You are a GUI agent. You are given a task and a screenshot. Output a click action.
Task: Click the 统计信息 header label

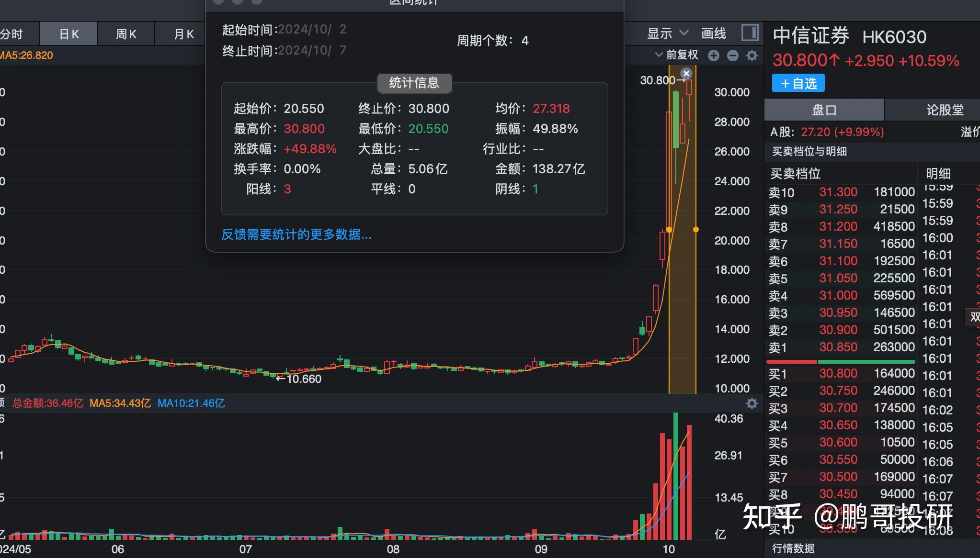point(414,83)
